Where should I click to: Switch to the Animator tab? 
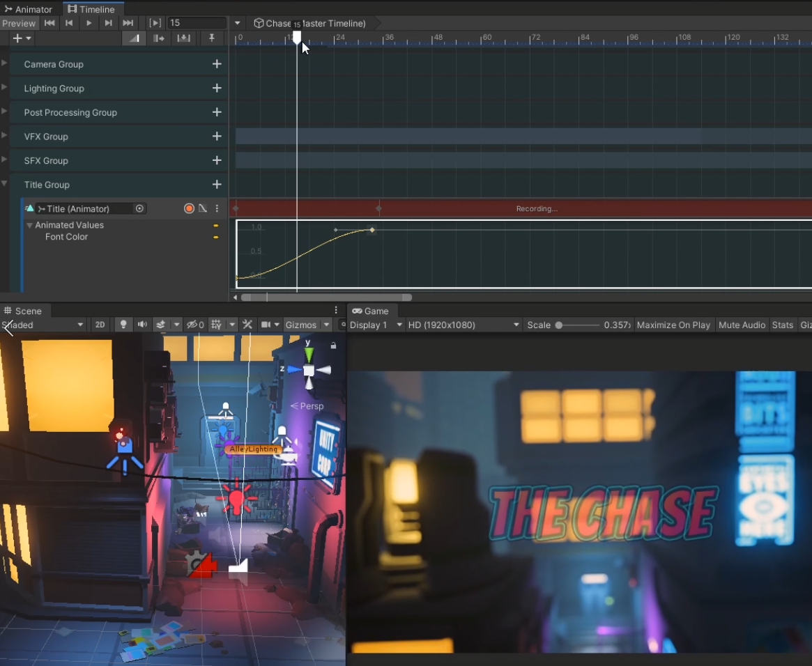[29, 9]
